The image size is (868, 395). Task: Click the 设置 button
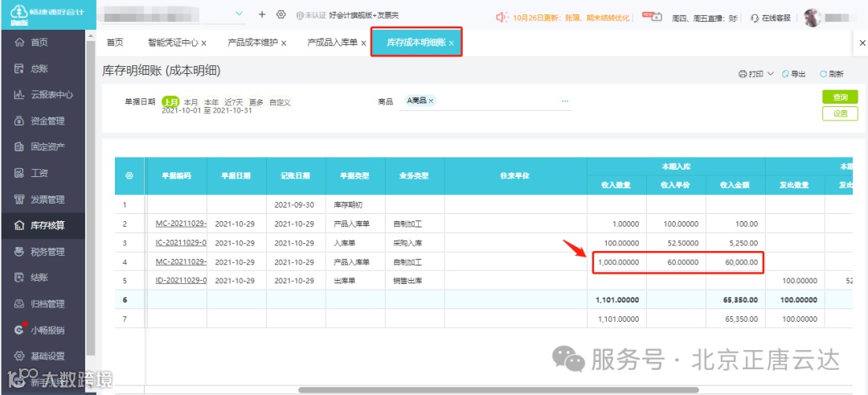click(840, 113)
